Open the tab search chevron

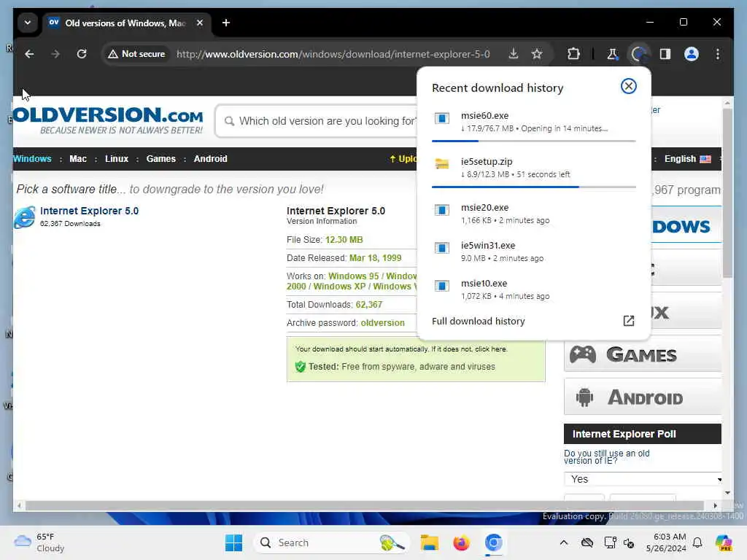28,23
